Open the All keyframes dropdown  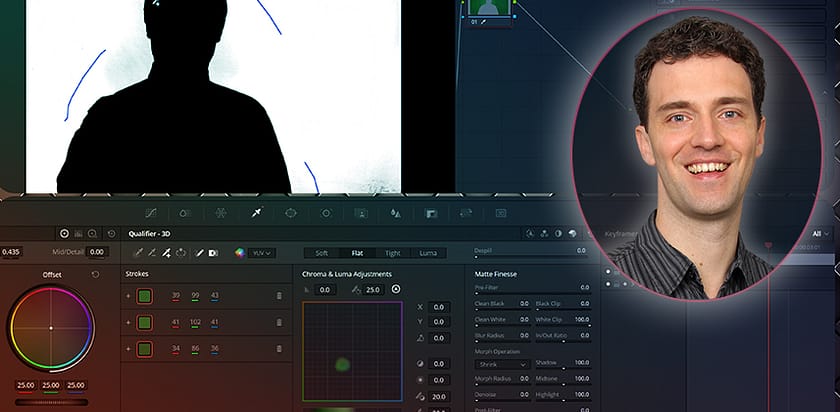click(820, 234)
